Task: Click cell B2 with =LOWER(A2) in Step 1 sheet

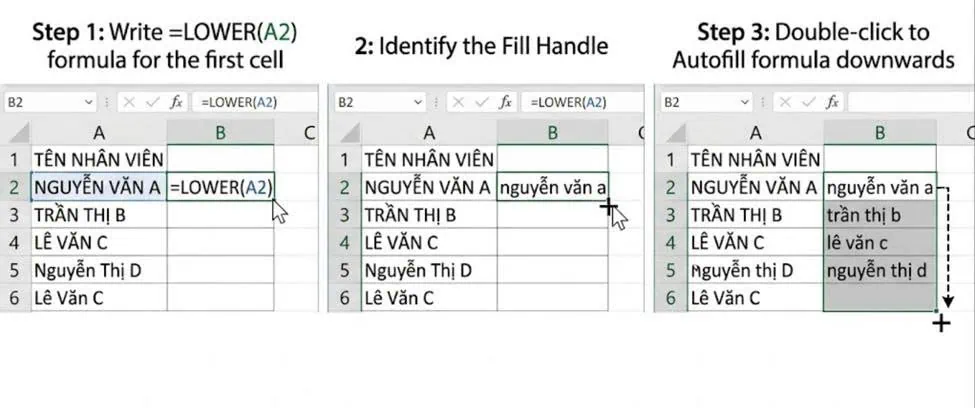Action: click(x=220, y=187)
